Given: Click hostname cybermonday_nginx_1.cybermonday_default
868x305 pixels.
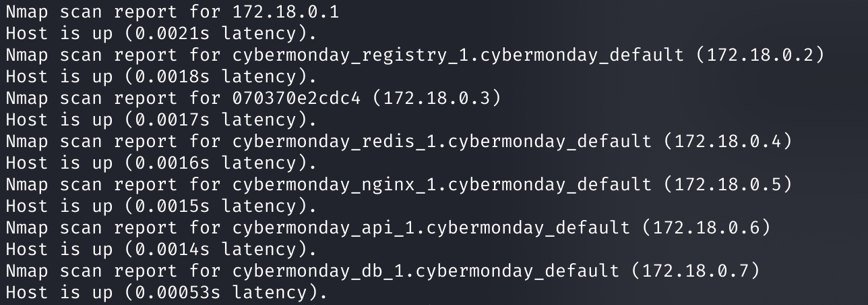Looking at the screenshot, I should coord(442,185).
